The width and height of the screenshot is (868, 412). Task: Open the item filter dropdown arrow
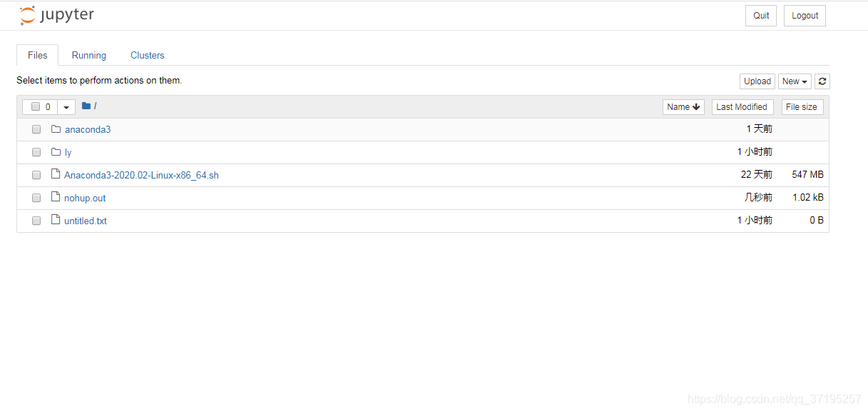(x=66, y=106)
